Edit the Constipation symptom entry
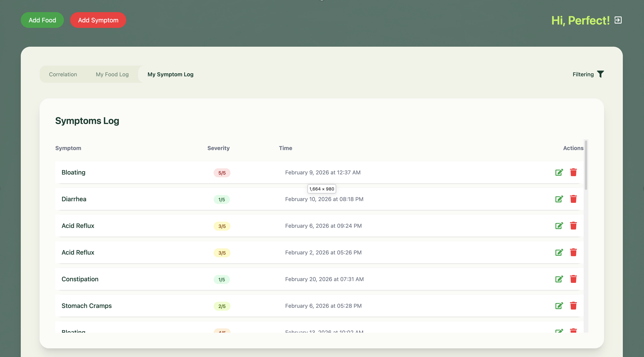 point(559,279)
